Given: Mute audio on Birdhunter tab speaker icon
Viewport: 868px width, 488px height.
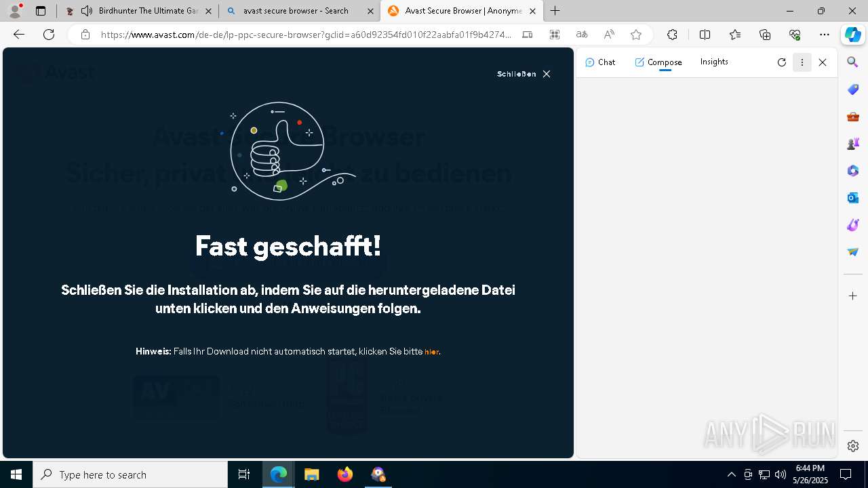Looking at the screenshot, I should point(87,11).
